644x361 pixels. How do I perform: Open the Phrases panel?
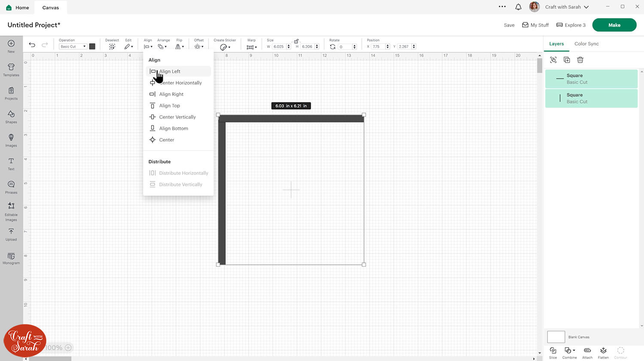(x=11, y=187)
